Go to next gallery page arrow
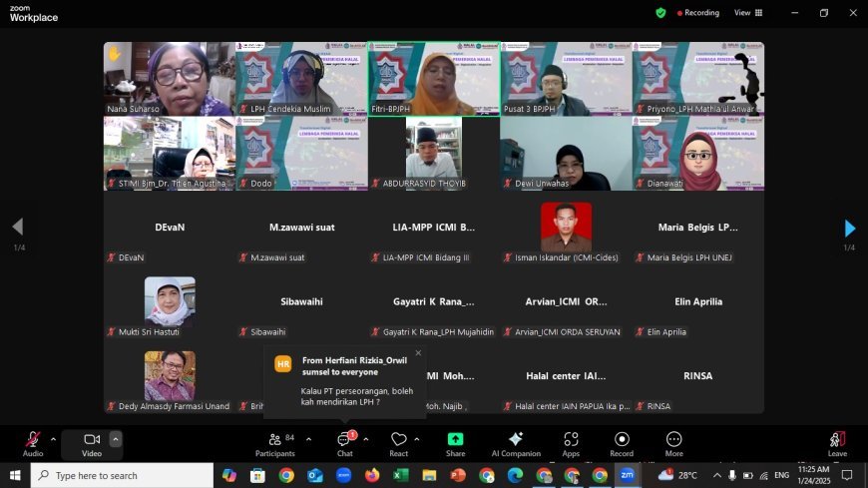The image size is (868, 488). click(x=850, y=228)
